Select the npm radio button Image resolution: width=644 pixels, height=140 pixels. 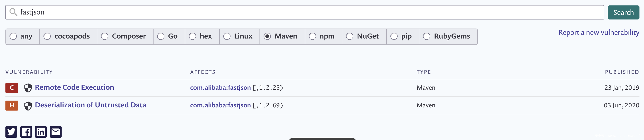tap(312, 36)
